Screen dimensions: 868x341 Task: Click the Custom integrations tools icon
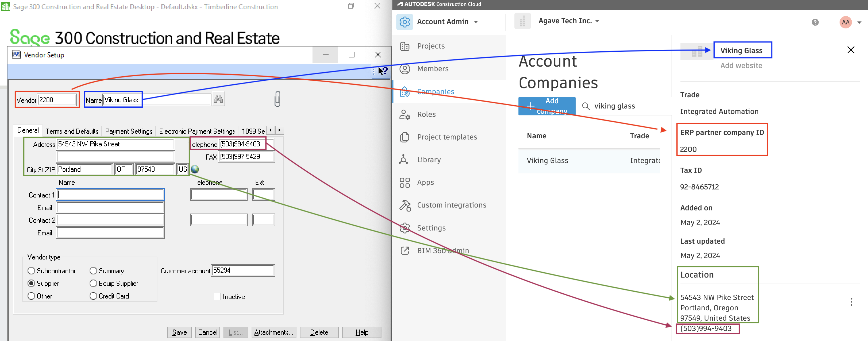pos(405,205)
